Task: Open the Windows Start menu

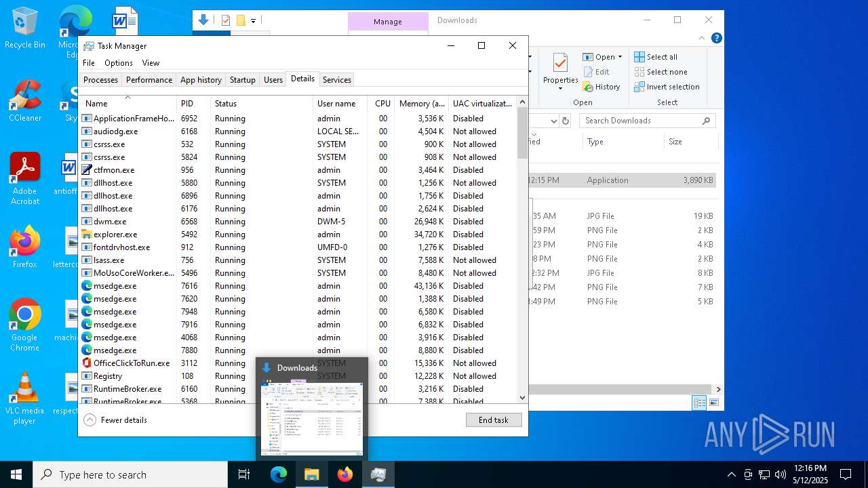Action: tap(16, 474)
